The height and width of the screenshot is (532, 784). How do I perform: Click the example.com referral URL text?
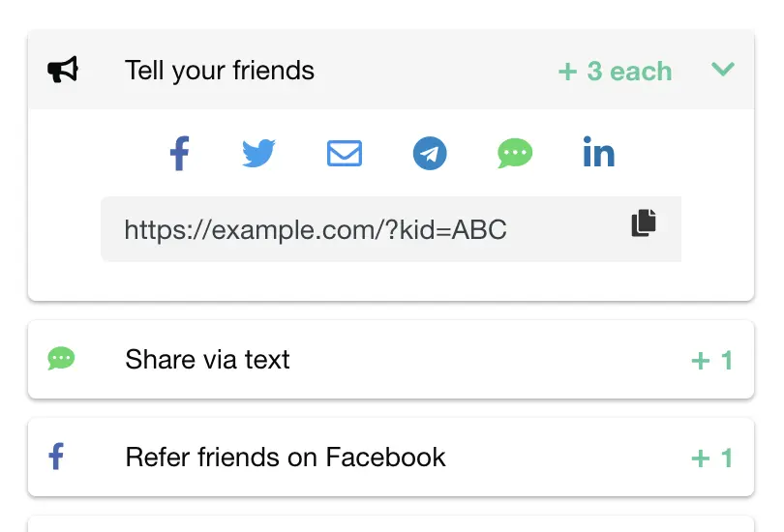316,230
